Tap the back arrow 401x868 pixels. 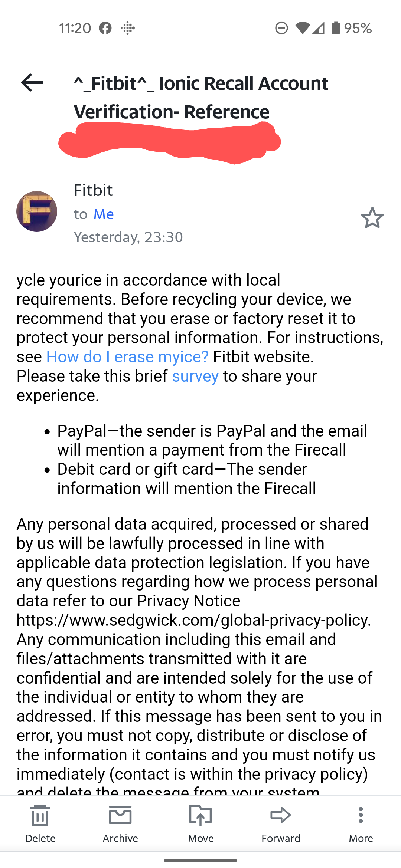click(32, 82)
